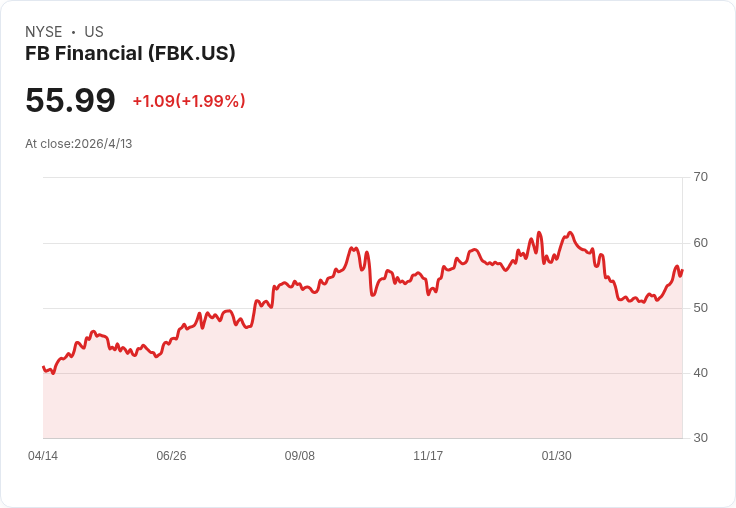736x508 pixels.
Task: Click the latest point at the line's right end
Action: (681, 270)
